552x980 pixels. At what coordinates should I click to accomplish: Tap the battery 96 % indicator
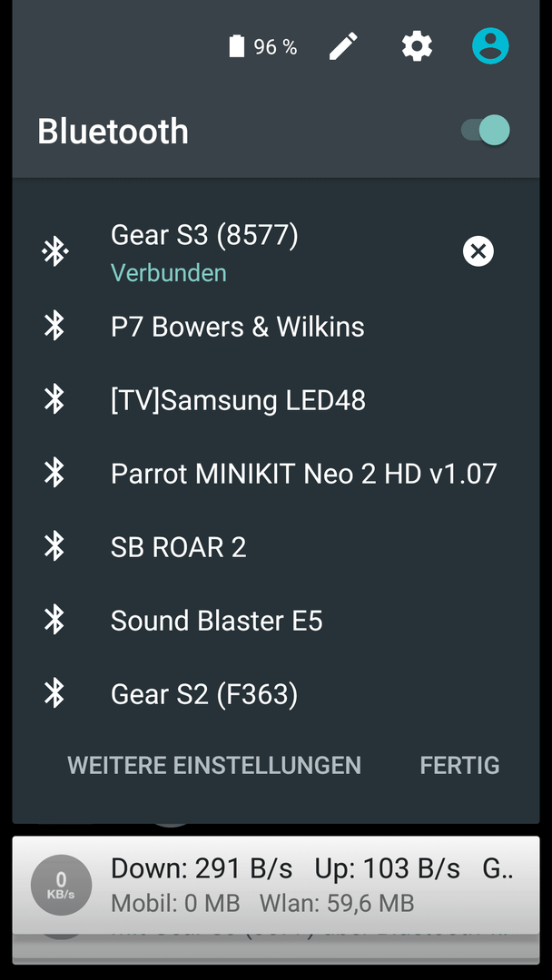(263, 47)
